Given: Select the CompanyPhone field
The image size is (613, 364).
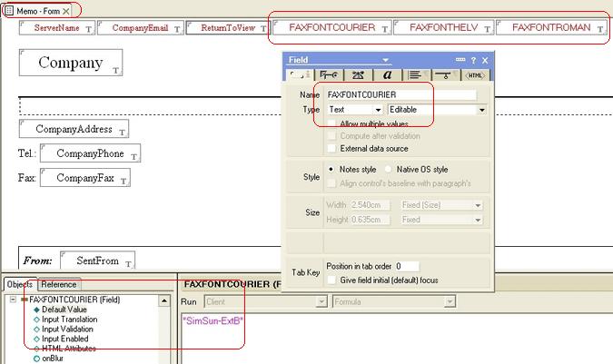Looking at the screenshot, I should point(90,153).
